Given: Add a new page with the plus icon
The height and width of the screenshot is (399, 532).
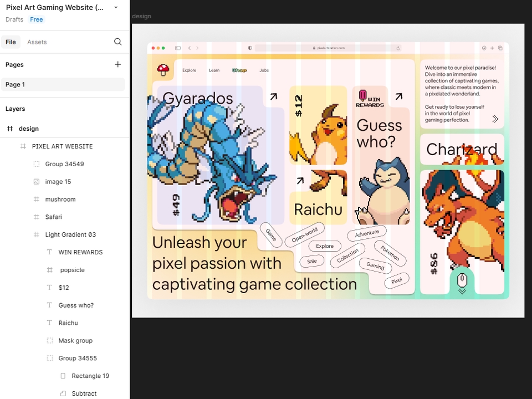Looking at the screenshot, I should pos(117,64).
